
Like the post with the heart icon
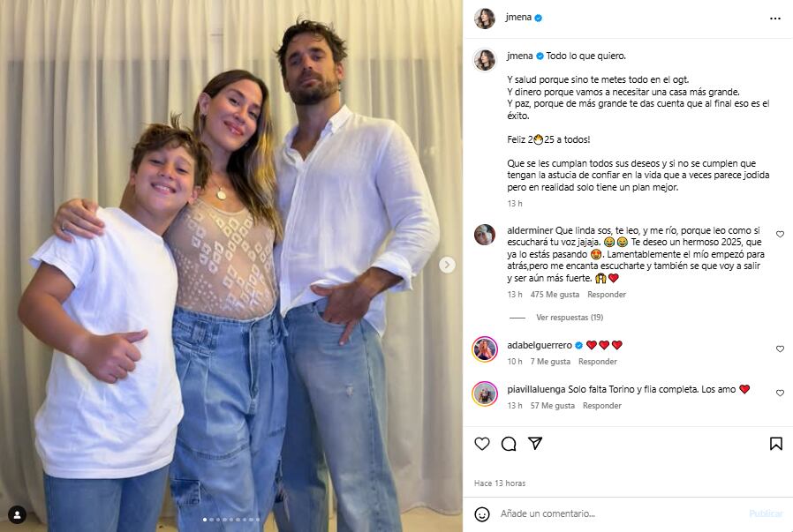tap(482, 444)
